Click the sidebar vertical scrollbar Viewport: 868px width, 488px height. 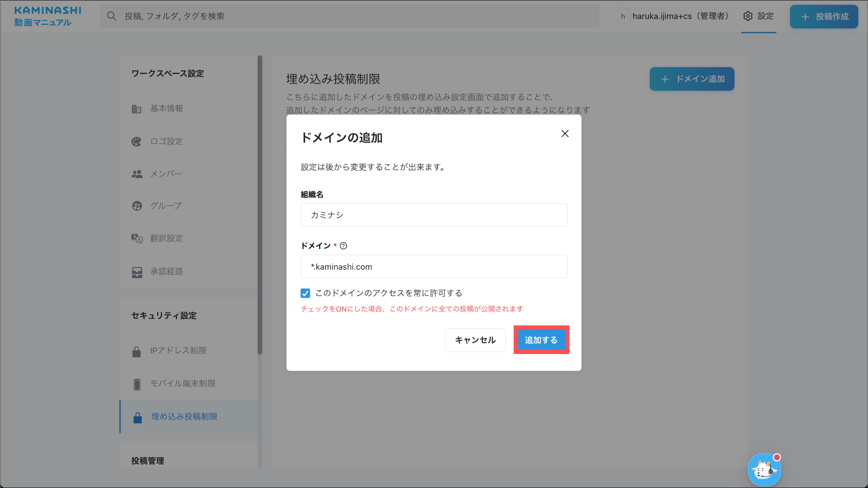[260, 204]
